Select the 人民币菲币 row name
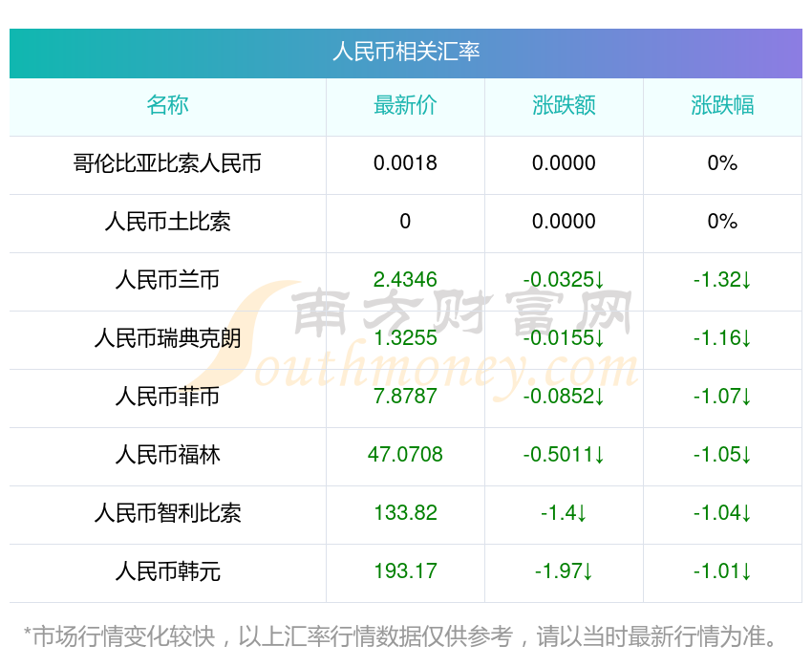Screen dimensions: 812x667 click(x=167, y=397)
